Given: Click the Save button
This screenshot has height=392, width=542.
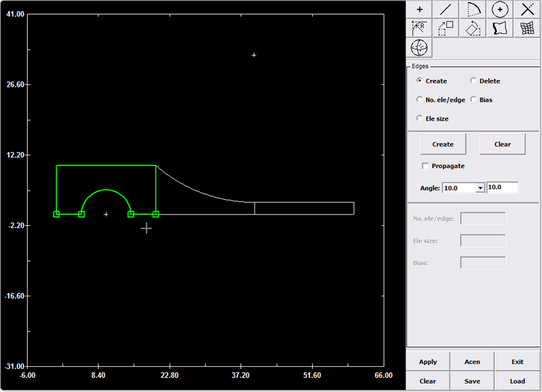Looking at the screenshot, I should [x=472, y=381].
